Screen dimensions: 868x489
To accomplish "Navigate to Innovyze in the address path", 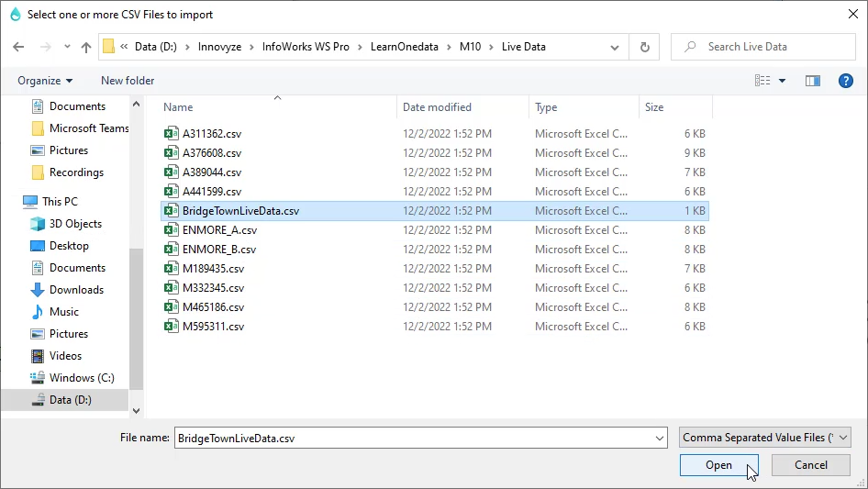I will [220, 47].
